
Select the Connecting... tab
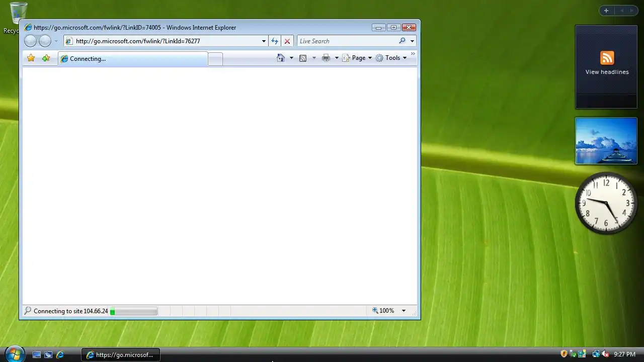[133, 59]
